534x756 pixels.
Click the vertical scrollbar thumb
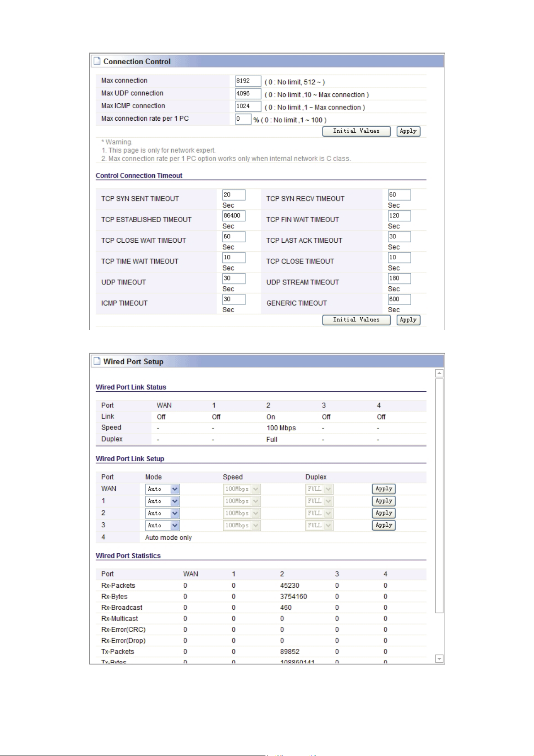point(439,496)
